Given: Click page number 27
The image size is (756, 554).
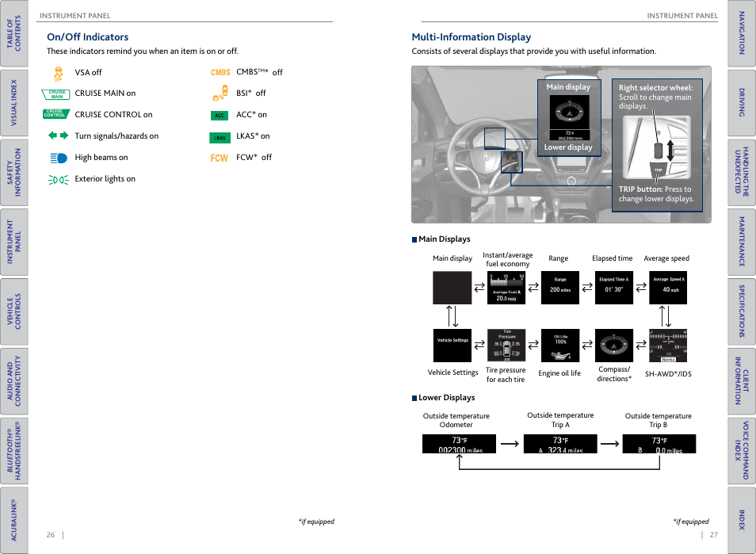Looking at the screenshot, I should pyautogui.click(x=713, y=535).
